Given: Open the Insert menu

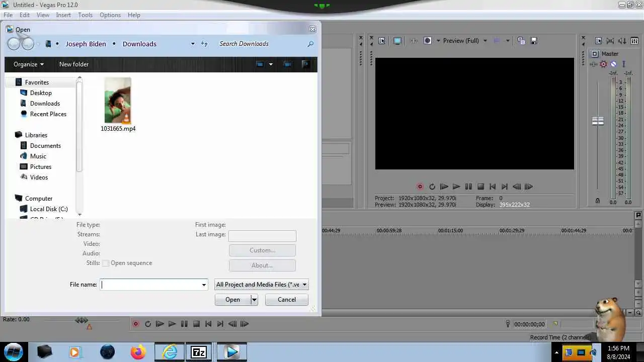Looking at the screenshot, I should (63, 15).
